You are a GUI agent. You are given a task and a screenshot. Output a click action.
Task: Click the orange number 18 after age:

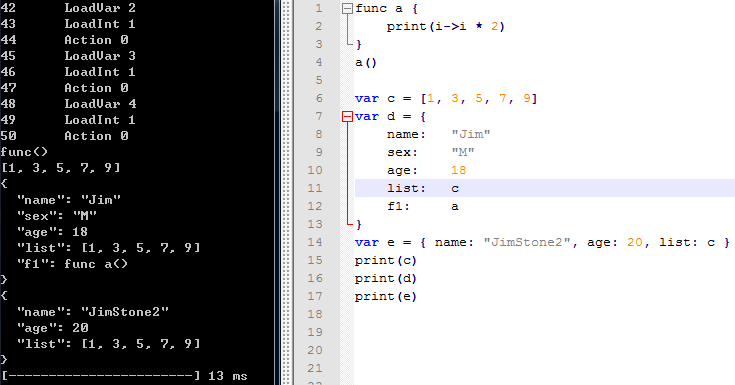[458, 170]
